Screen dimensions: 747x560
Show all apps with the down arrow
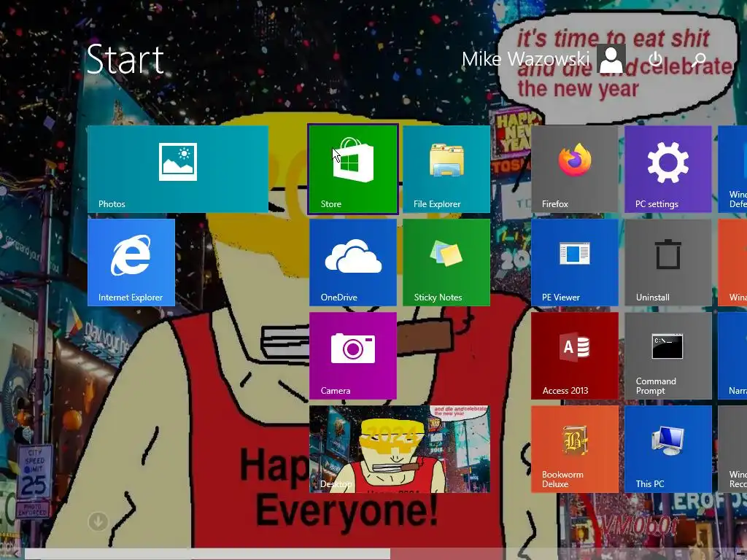click(x=98, y=521)
